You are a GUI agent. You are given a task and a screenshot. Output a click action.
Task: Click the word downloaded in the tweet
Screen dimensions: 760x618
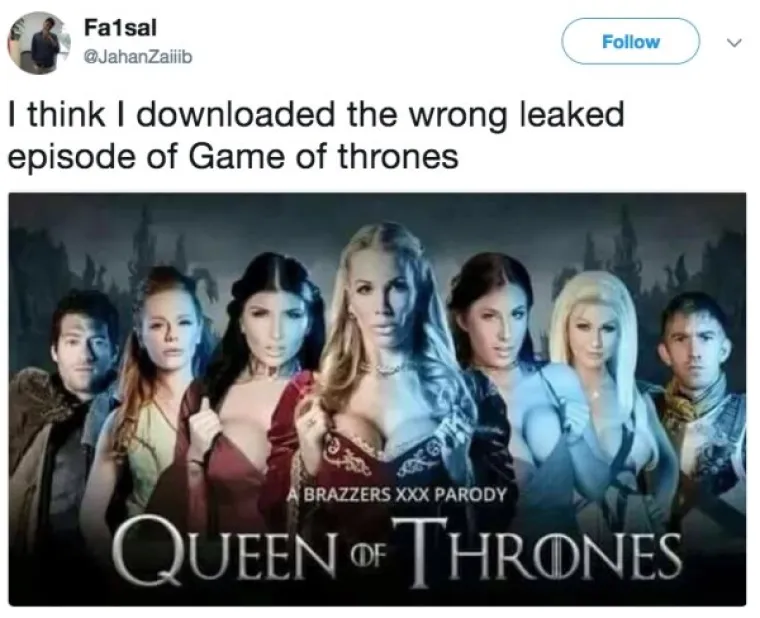click(236, 114)
